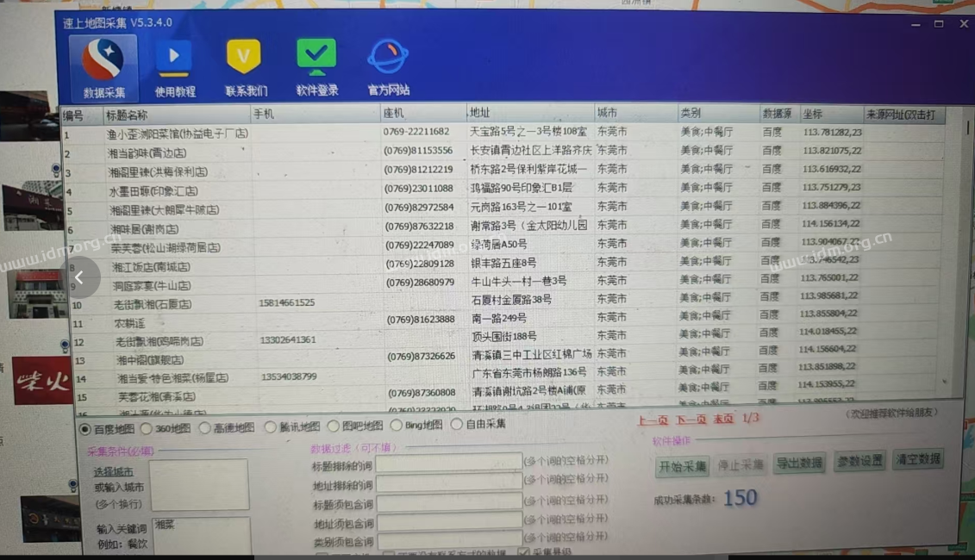Click the 柴火 thumbnail in background window
The width and height of the screenshot is (975, 560).
click(x=41, y=381)
